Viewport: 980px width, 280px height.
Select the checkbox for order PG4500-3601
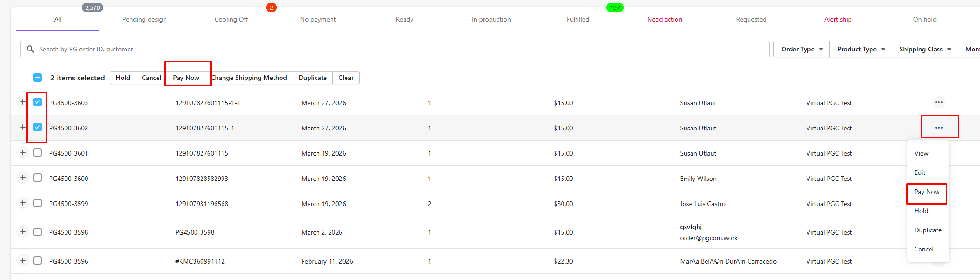coord(37,152)
